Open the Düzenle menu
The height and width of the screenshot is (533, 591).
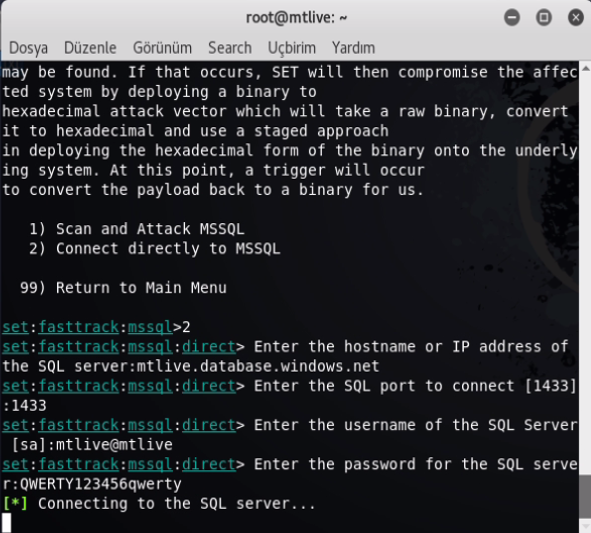click(x=90, y=48)
